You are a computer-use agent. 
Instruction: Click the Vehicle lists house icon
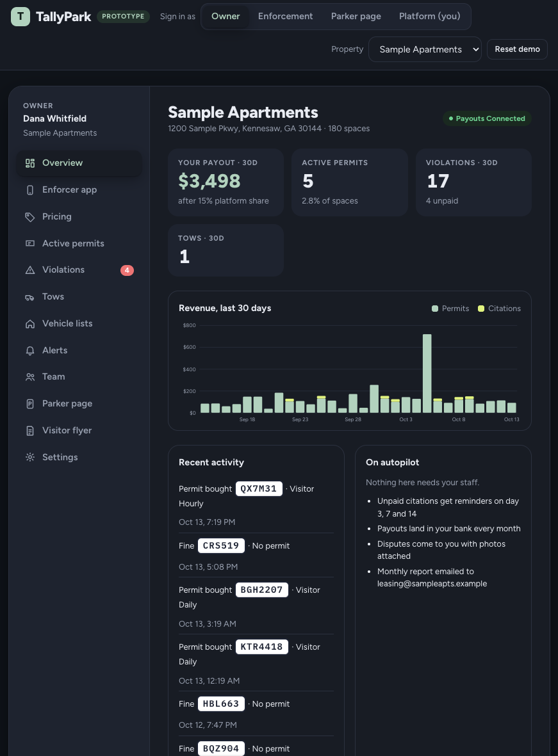[30, 324]
